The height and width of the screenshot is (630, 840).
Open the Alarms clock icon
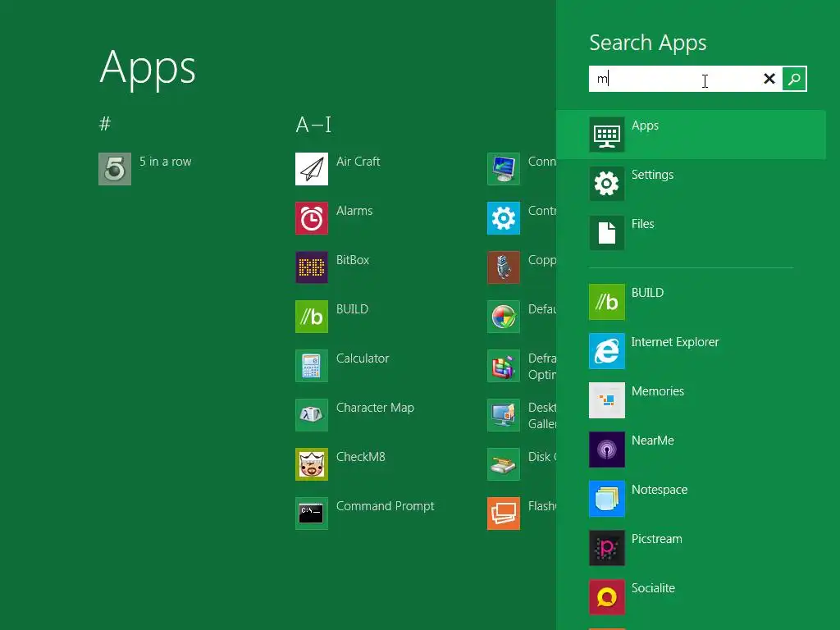(x=311, y=218)
